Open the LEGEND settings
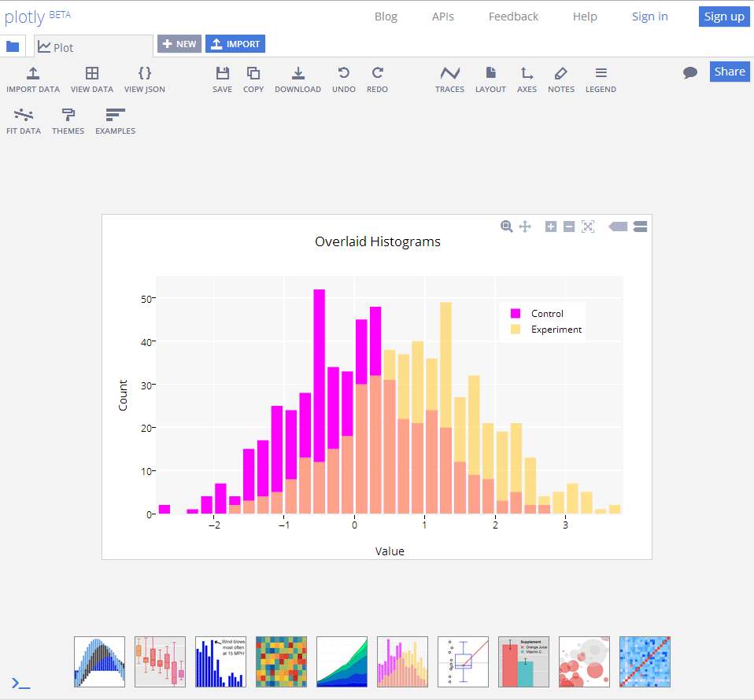 click(x=601, y=79)
